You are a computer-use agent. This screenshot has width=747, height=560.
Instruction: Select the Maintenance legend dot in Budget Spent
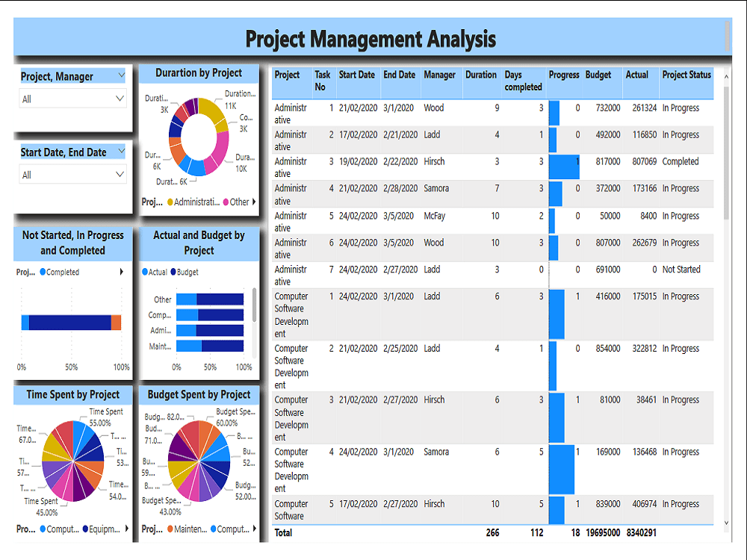[x=170, y=529]
